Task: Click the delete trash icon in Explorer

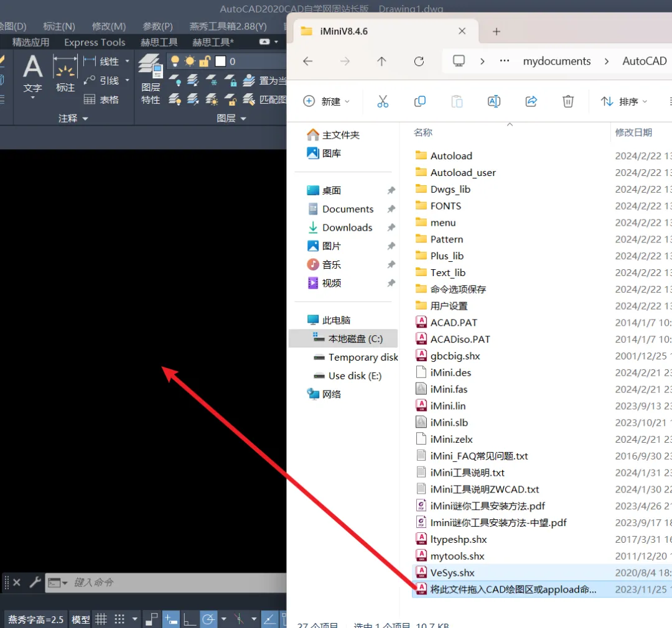Action: pos(568,101)
